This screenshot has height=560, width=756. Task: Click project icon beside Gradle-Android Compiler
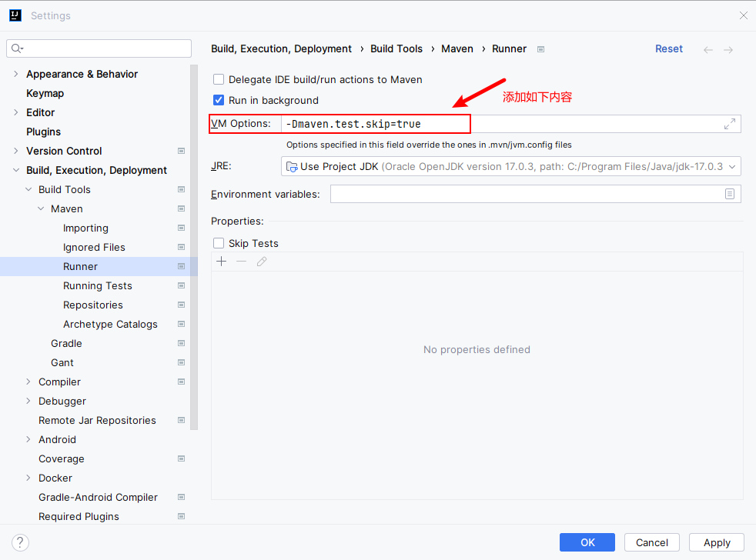(181, 498)
